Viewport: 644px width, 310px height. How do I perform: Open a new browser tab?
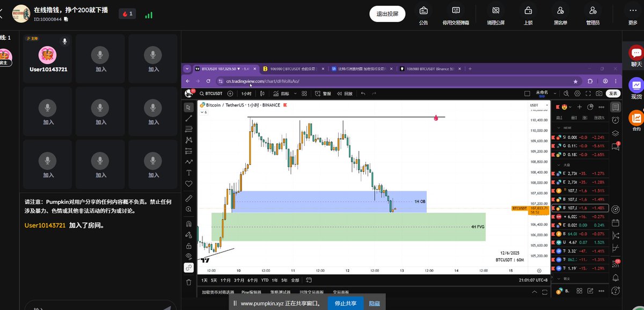tap(470, 69)
